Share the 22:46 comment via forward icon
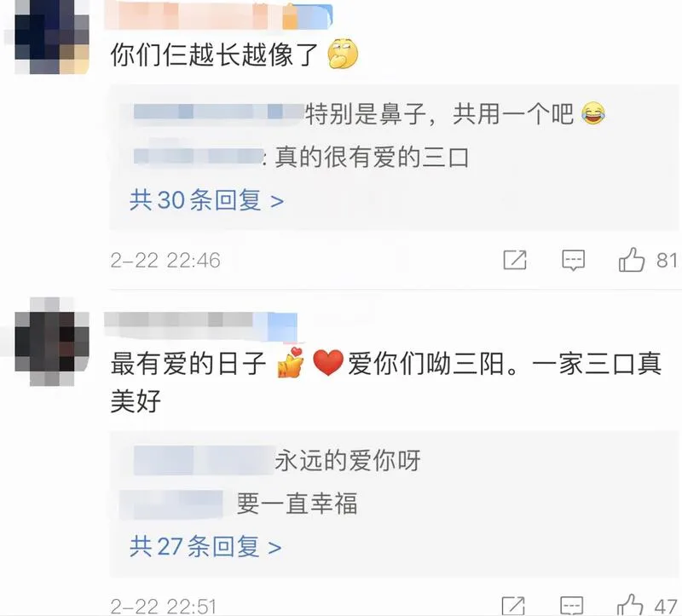 [515, 260]
